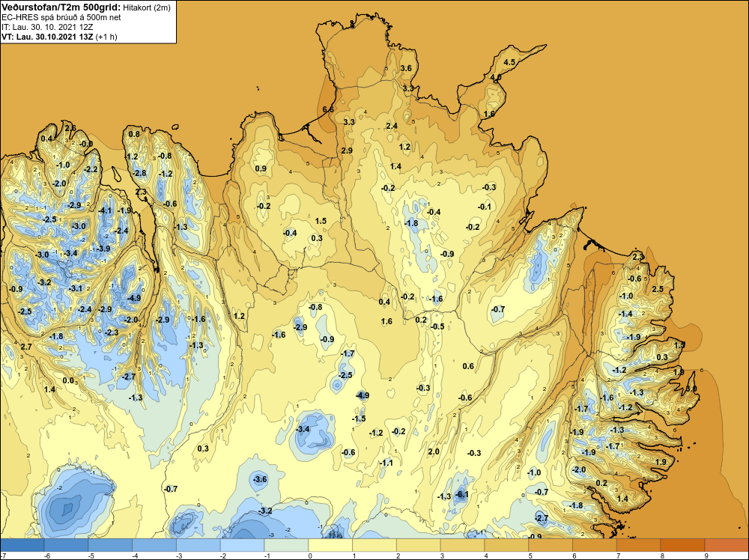Click the 6.6 temperature value
Viewport: 749px width, 560px height.
point(328,109)
